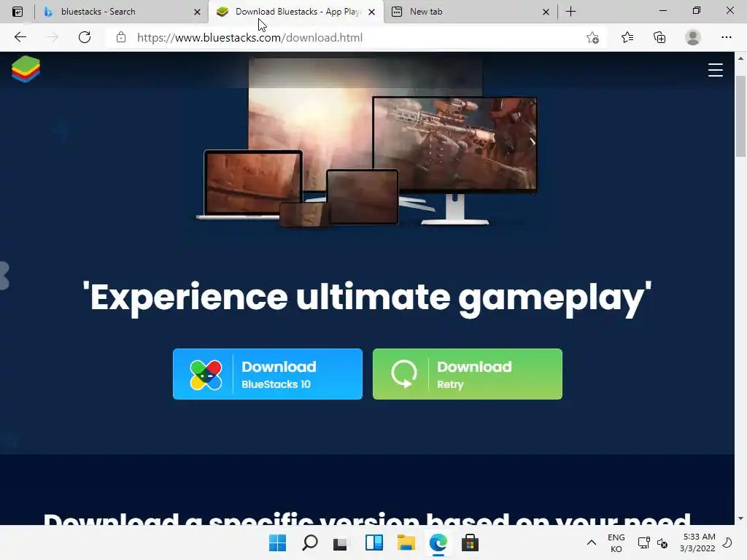
Task: Click the muted volume tray icon
Action: coord(662,542)
